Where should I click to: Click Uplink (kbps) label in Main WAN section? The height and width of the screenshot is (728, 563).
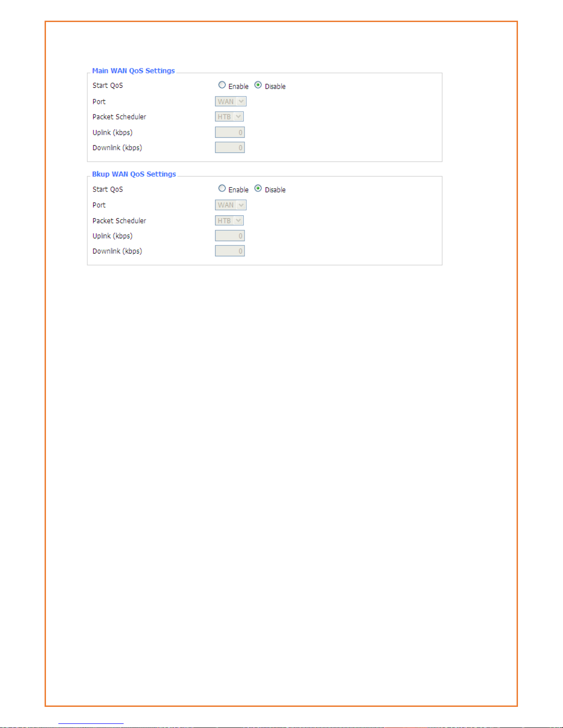coord(112,132)
